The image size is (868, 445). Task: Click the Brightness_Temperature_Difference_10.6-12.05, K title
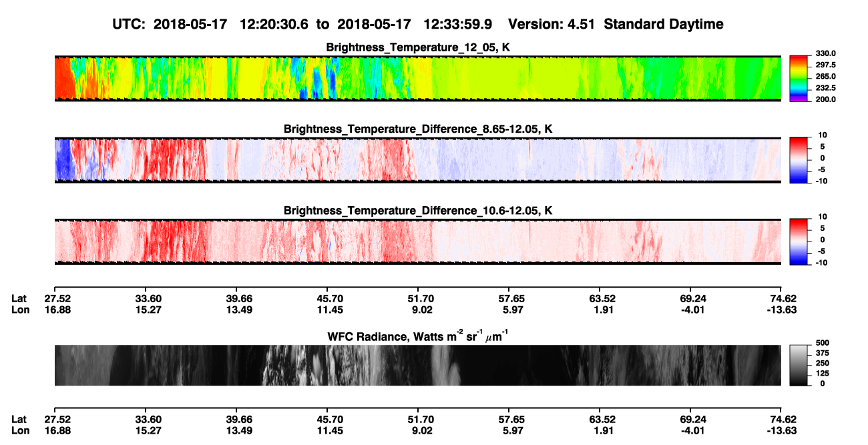(x=418, y=211)
